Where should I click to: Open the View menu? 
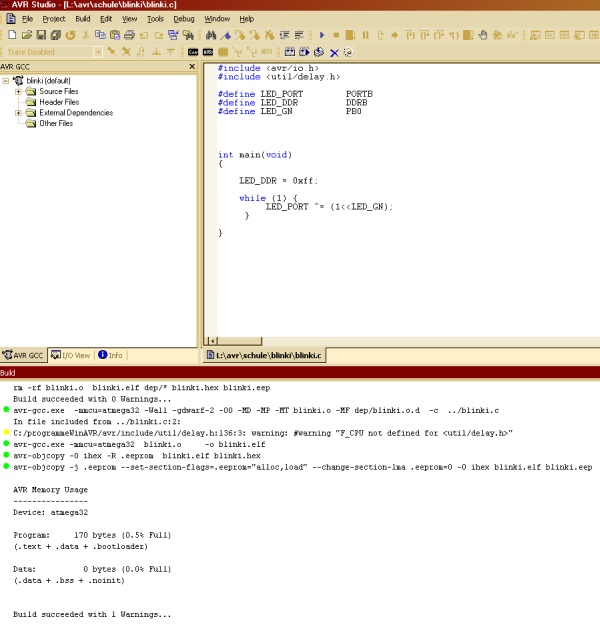coord(130,19)
